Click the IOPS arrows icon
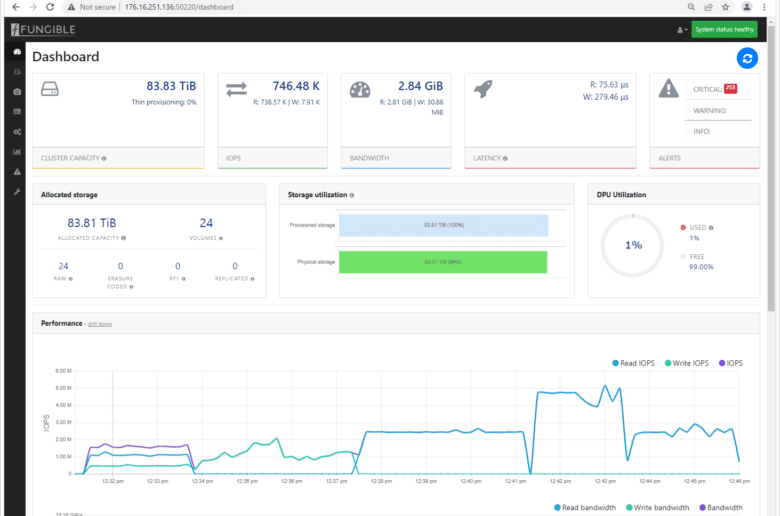Viewport: 780px width, 516px height. 236,89
